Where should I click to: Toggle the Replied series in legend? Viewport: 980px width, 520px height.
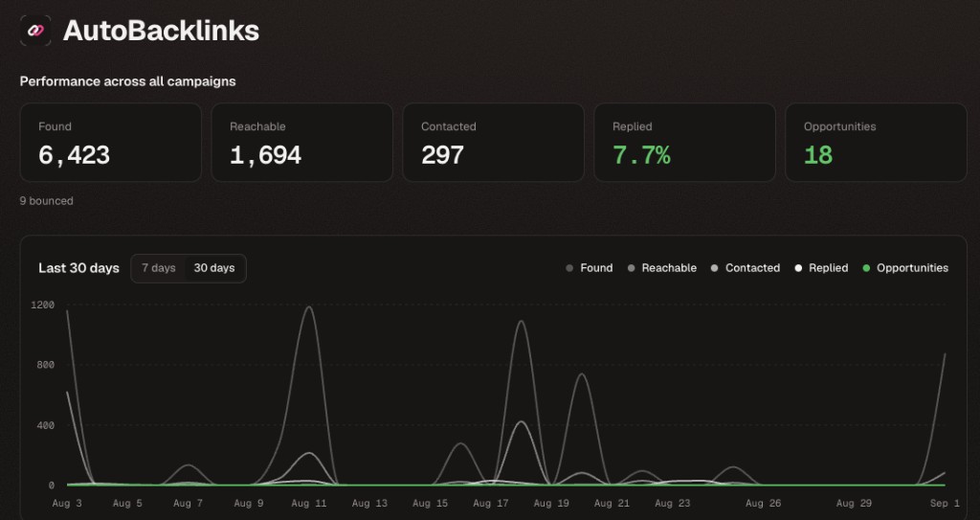click(x=821, y=268)
